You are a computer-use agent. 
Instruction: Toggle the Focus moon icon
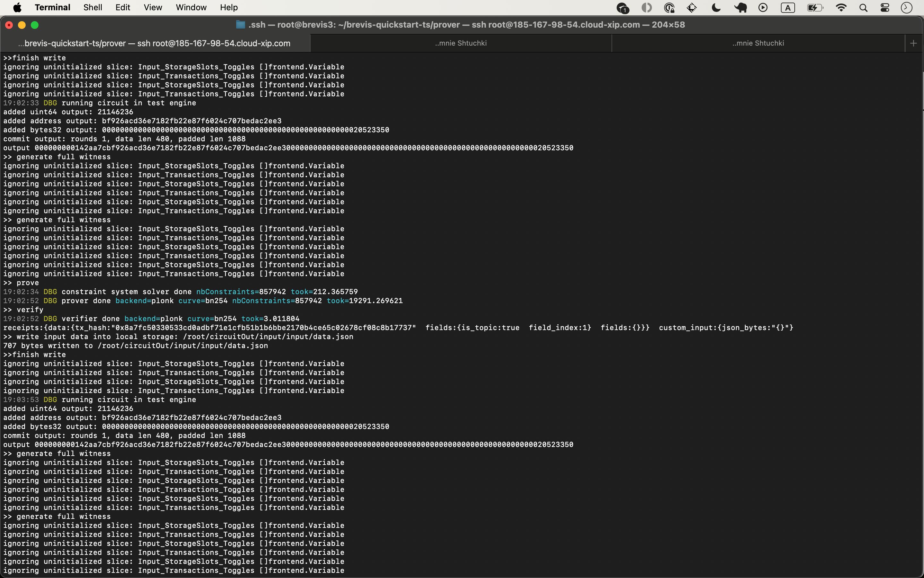716,8
